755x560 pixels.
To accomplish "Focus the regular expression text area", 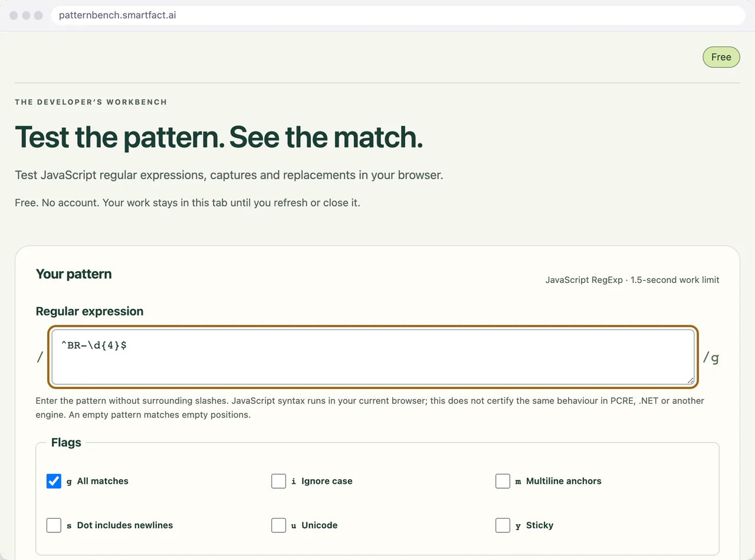I will (373, 357).
